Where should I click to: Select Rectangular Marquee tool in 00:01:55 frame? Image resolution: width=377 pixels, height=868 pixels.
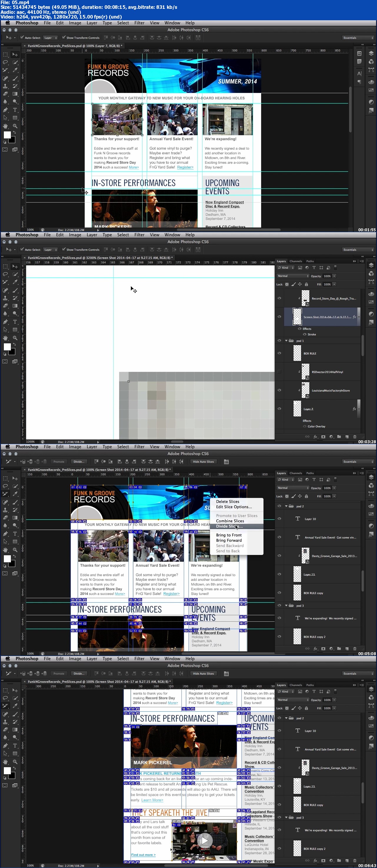point(5,55)
